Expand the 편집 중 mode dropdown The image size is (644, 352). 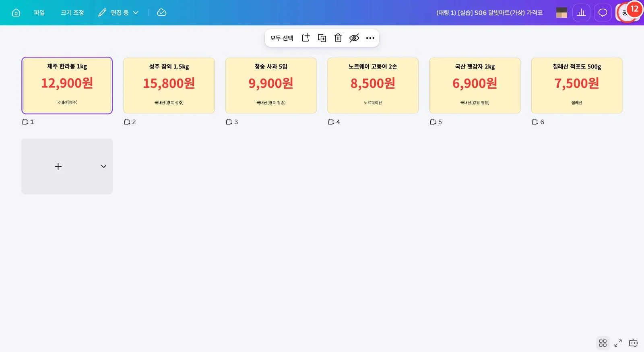click(118, 12)
